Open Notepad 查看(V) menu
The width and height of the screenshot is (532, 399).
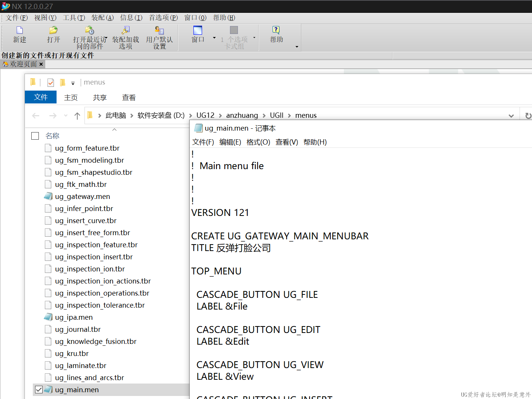[x=287, y=142]
